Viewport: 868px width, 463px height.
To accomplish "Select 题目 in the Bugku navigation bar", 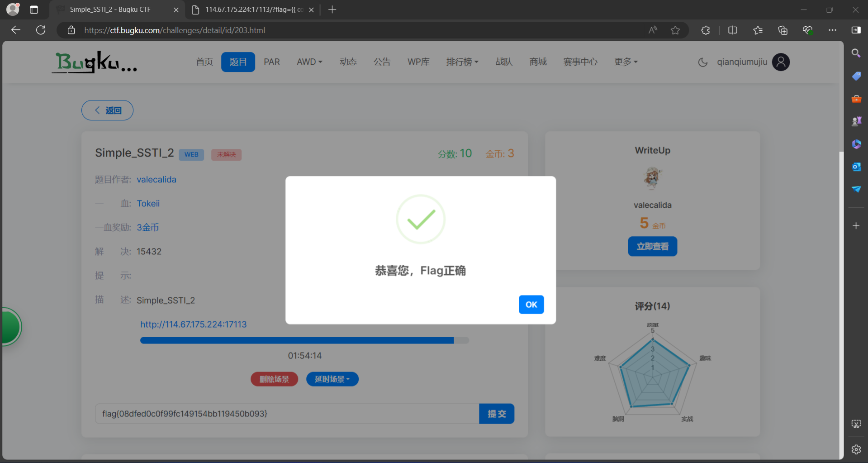I will pos(238,62).
